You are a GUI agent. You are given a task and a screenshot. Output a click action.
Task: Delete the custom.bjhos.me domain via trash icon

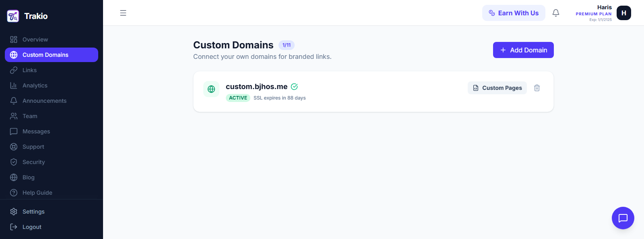tap(537, 88)
